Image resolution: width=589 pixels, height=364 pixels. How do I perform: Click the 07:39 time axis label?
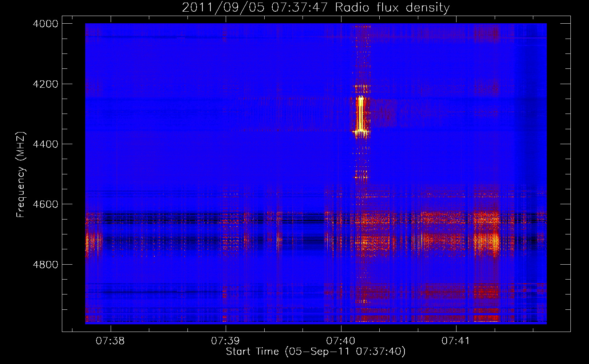(226, 341)
